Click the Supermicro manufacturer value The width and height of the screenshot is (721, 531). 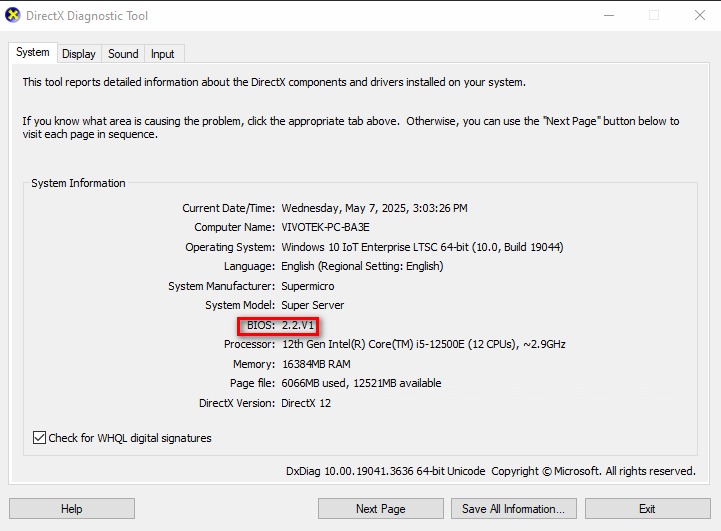[x=308, y=286]
